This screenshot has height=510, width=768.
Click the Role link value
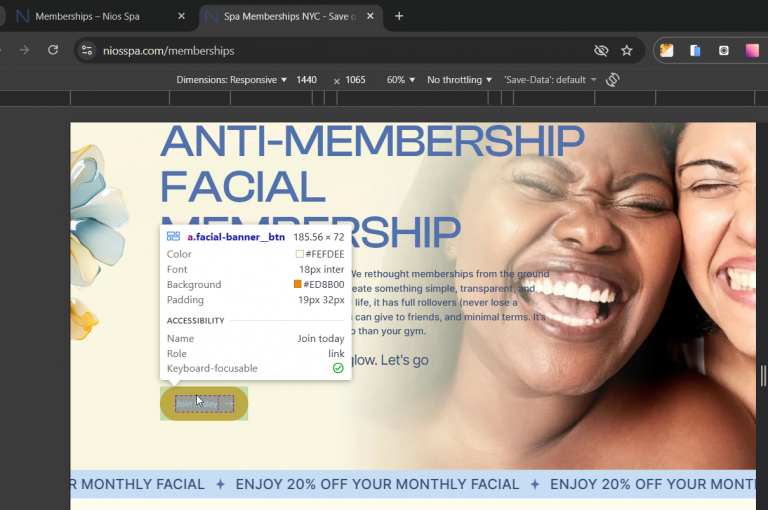click(336, 353)
